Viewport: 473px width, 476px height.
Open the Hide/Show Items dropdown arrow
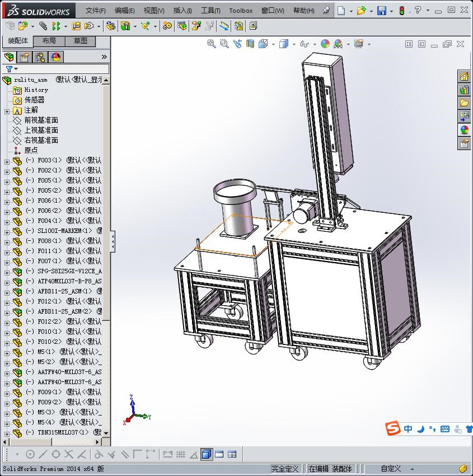click(315, 45)
